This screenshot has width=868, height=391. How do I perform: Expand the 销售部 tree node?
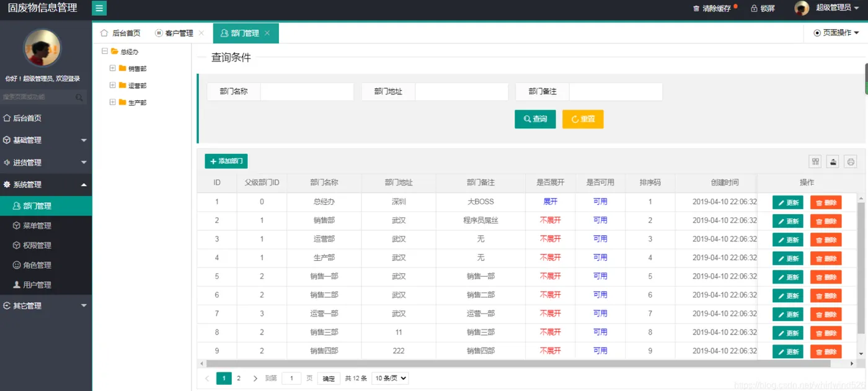112,68
